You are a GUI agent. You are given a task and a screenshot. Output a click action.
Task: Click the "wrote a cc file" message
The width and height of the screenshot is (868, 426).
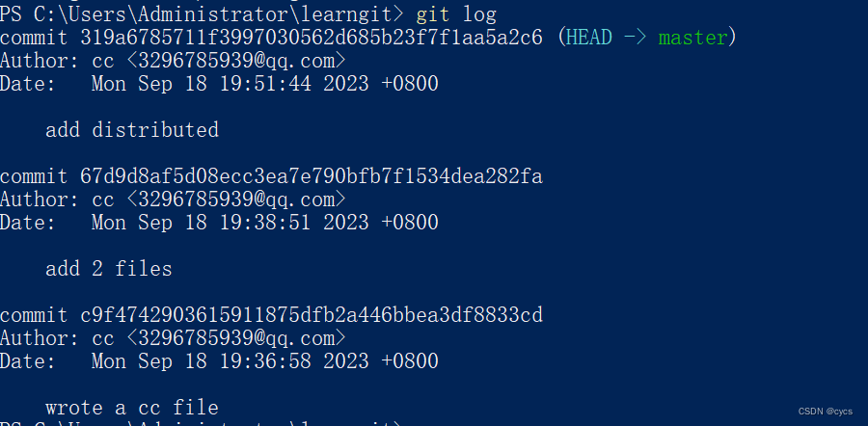tap(132, 408)
